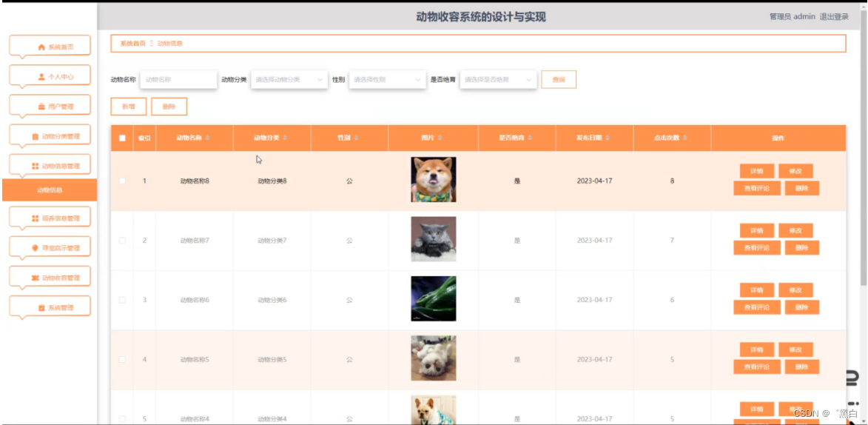Viewport: 868px width, 425px height.
Task: Click the Shiba Inu thumbnail in row 1
Action: coord(434,179)
